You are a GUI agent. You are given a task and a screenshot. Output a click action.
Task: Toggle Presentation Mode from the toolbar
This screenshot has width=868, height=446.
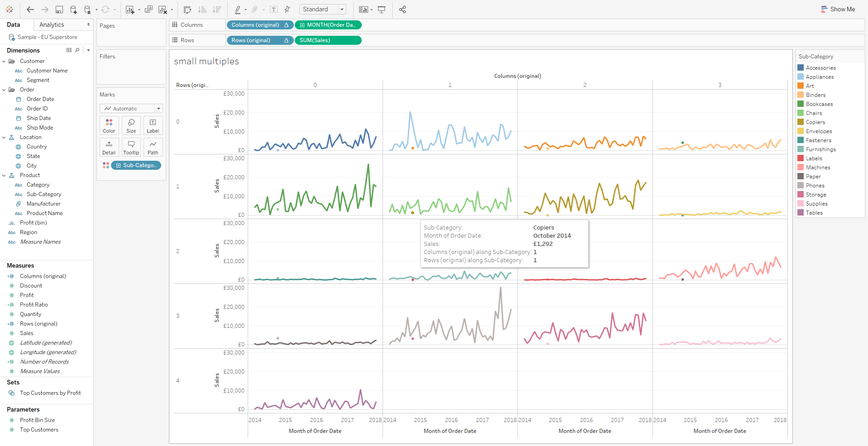click(382, 10)
